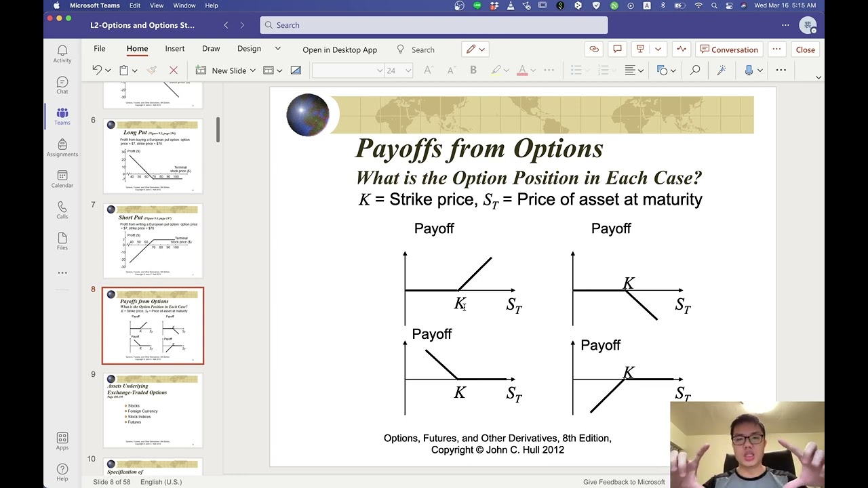Open the Conversation panel

click(x=729, y=49)
